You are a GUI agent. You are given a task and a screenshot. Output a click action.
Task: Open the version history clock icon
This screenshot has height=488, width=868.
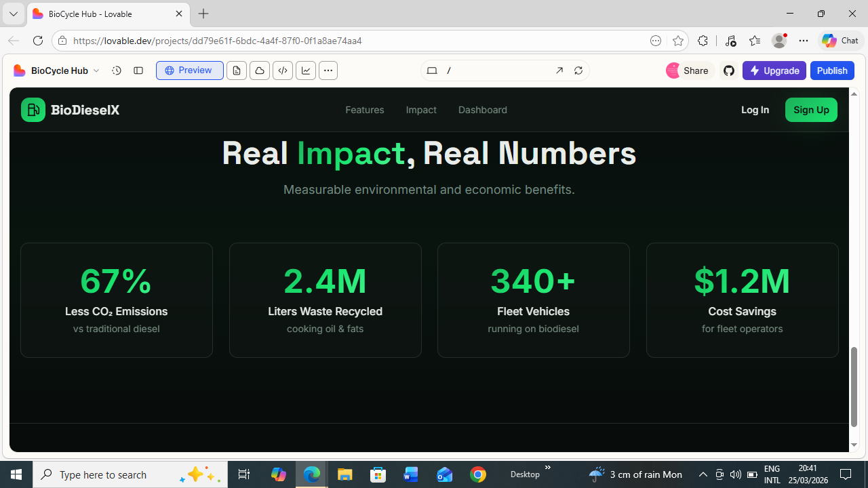[x=117, y=70]
